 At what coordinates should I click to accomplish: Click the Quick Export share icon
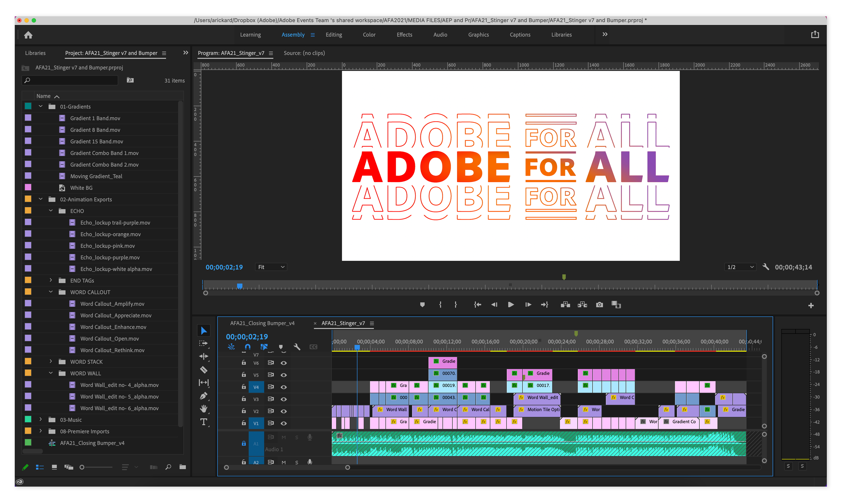click(815, 35)
